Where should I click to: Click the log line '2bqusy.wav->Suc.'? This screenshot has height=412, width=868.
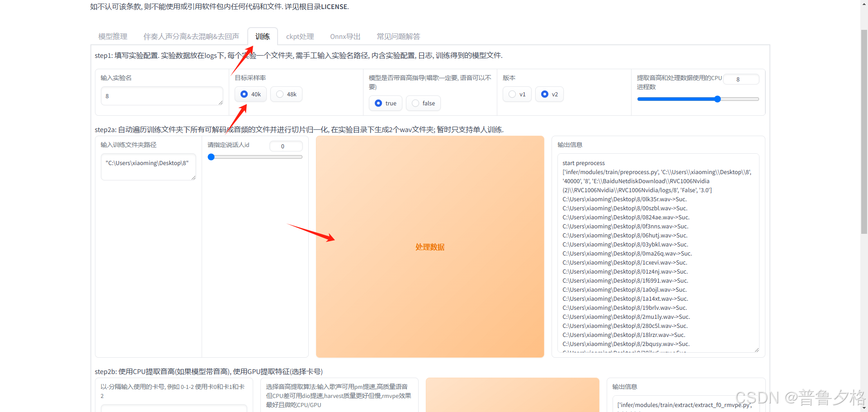626,344
